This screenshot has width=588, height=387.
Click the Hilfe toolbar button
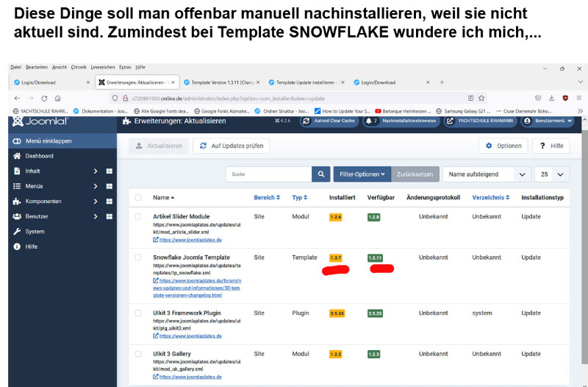(x=551, y=146)
